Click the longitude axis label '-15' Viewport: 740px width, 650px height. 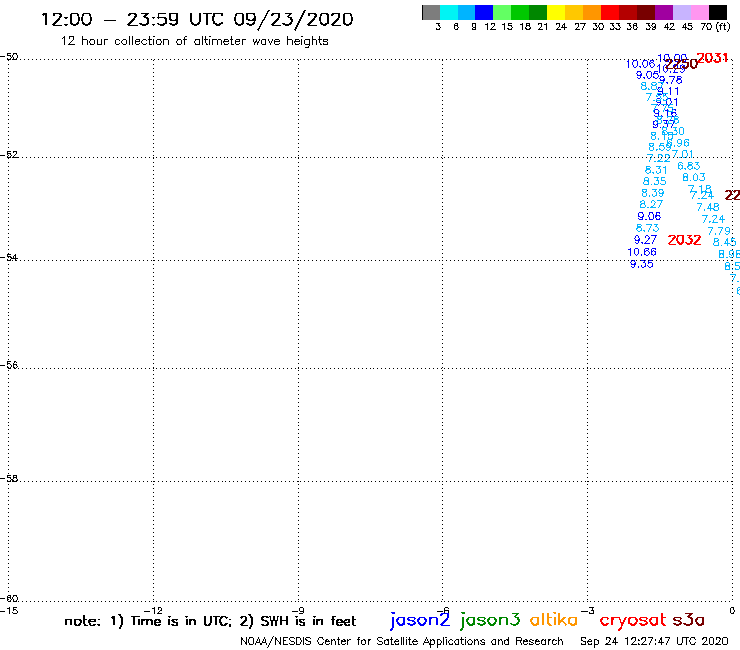(9, 611)
